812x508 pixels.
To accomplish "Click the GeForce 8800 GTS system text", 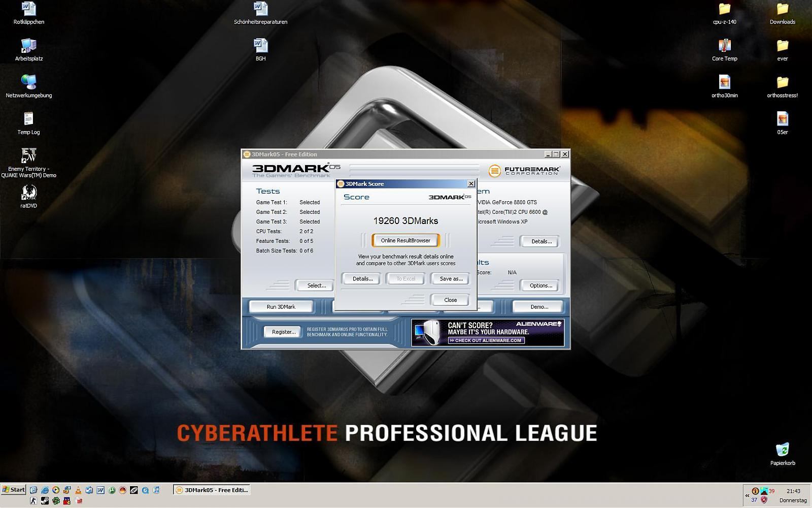I will tap(507, 202).
